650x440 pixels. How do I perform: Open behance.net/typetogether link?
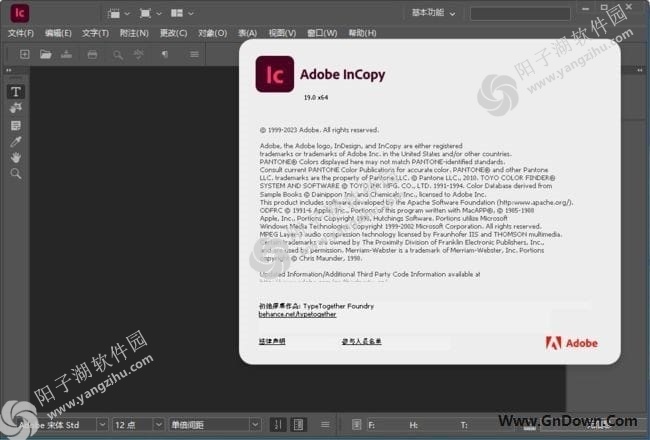pos(297,314)
